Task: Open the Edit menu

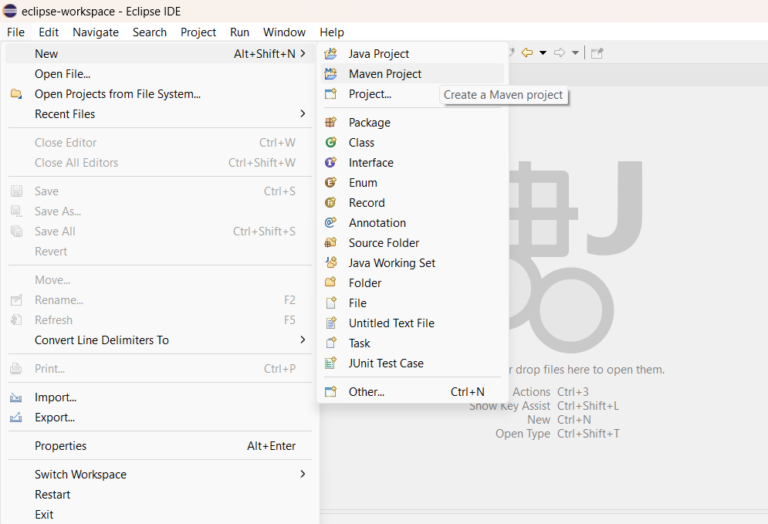Action: point(48,32)
